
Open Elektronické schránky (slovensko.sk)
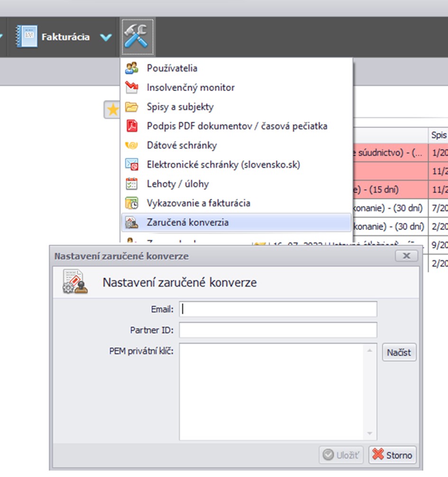coord(223,165)
